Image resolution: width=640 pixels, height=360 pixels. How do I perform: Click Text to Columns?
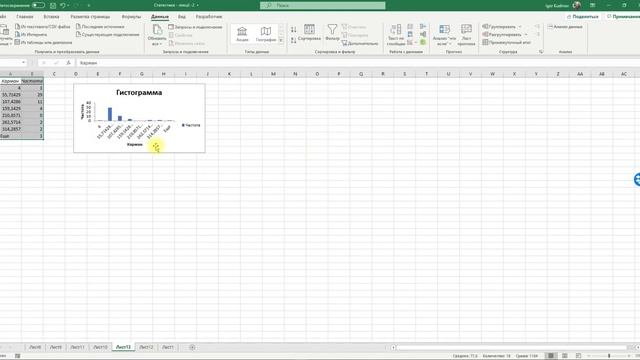(396, 35)
